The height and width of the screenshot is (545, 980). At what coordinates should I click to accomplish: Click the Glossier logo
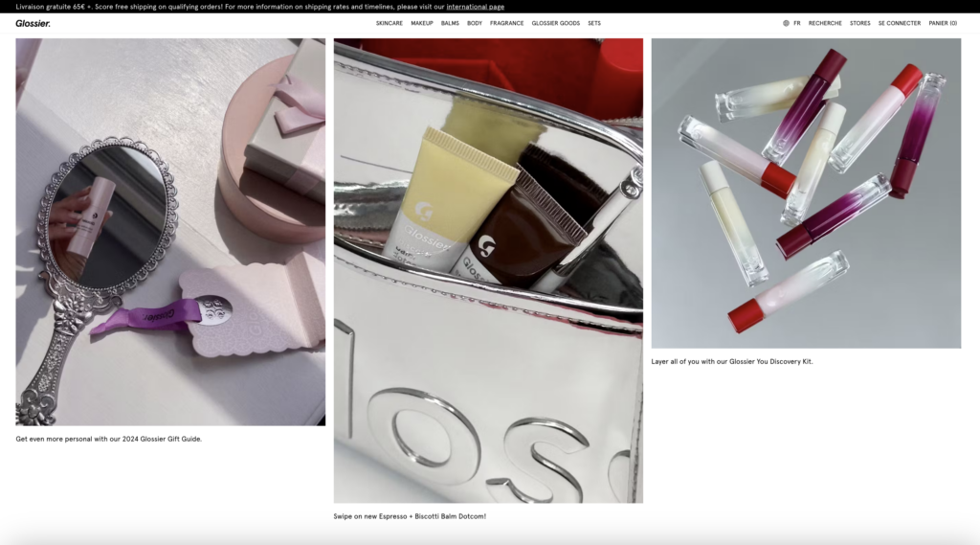pos(33,23)
